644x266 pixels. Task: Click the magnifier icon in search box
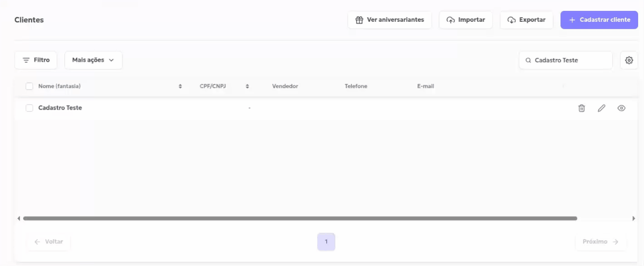click(528, 60)
